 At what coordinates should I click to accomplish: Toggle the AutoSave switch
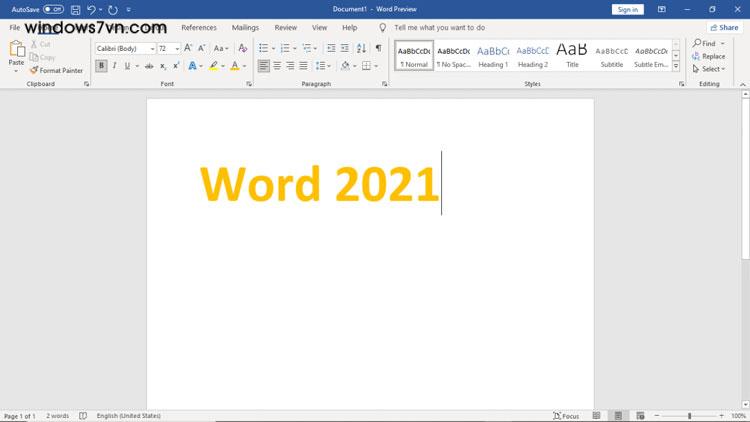[x=53, y=9]
